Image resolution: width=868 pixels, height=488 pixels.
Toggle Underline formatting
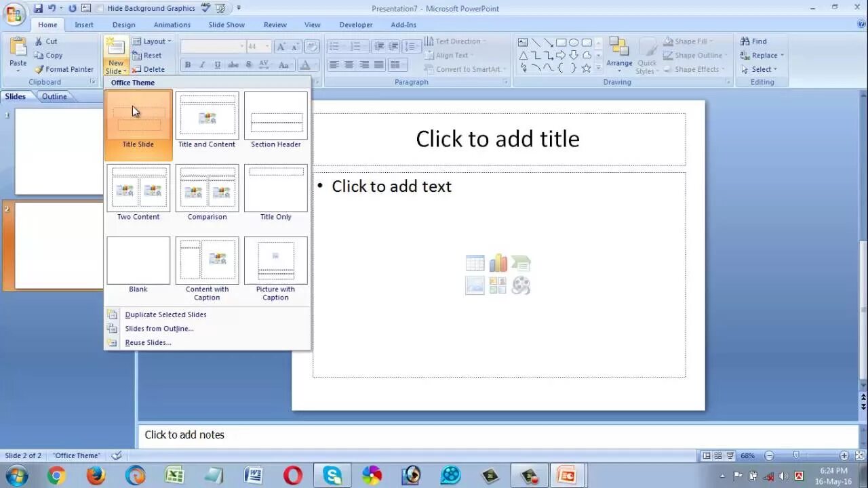point(217,65)
